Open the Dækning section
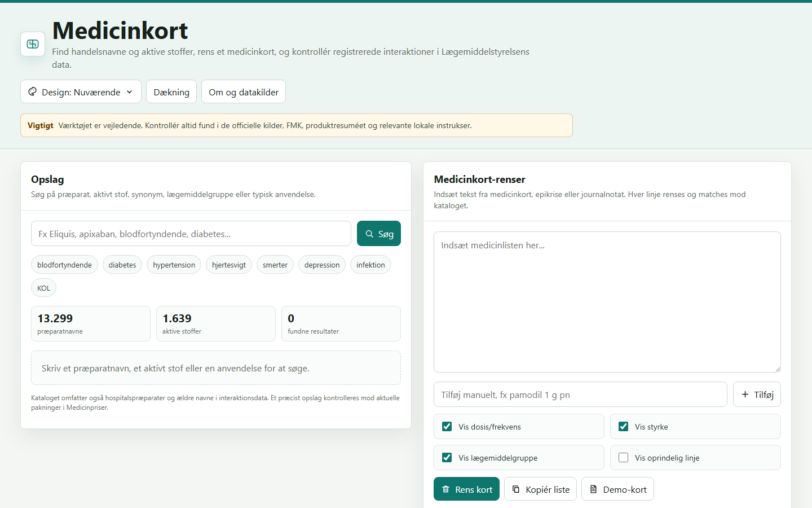This screenshot has height=508, width=812. click(171, 92)
